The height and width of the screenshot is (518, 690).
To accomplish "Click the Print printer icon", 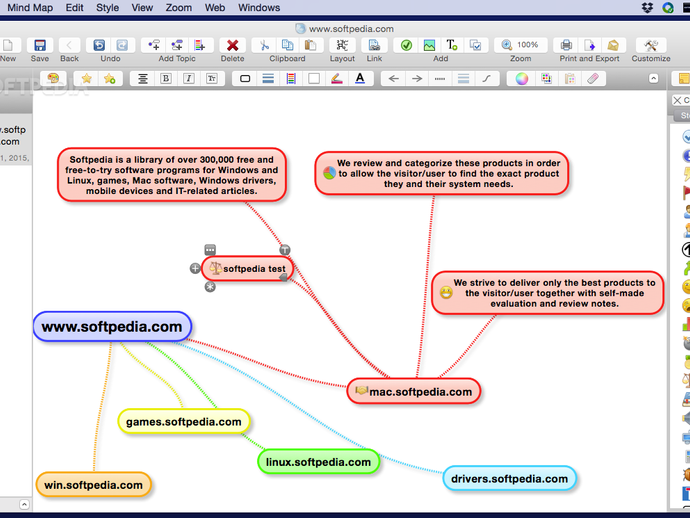I will click(x=566, y=45).
